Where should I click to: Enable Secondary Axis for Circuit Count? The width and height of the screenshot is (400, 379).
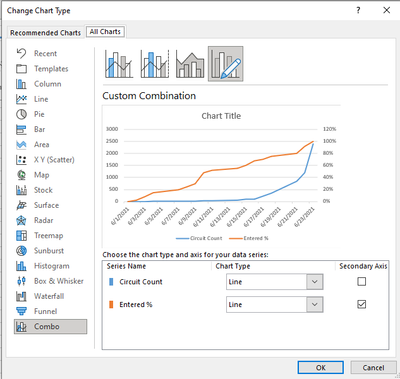coord(362,282)
